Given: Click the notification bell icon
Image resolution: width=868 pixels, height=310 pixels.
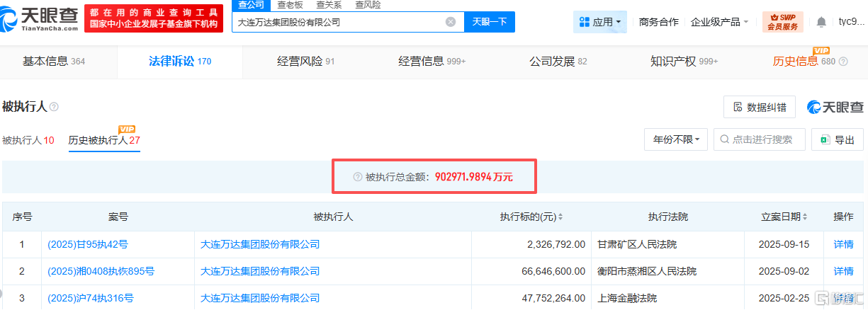Looking at the screenshot, I should pyautogui.click(x=821, y=22).
